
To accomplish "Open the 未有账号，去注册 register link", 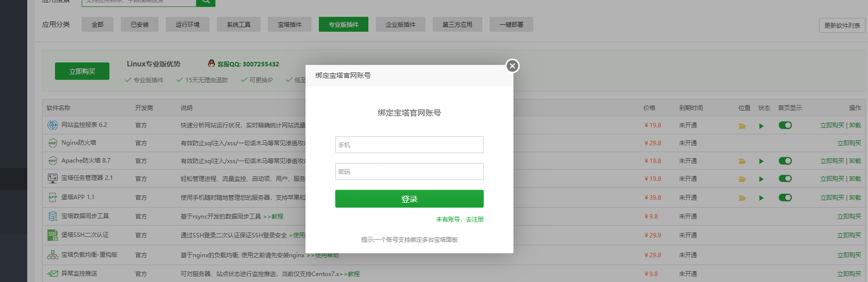I will click(460, 219).
